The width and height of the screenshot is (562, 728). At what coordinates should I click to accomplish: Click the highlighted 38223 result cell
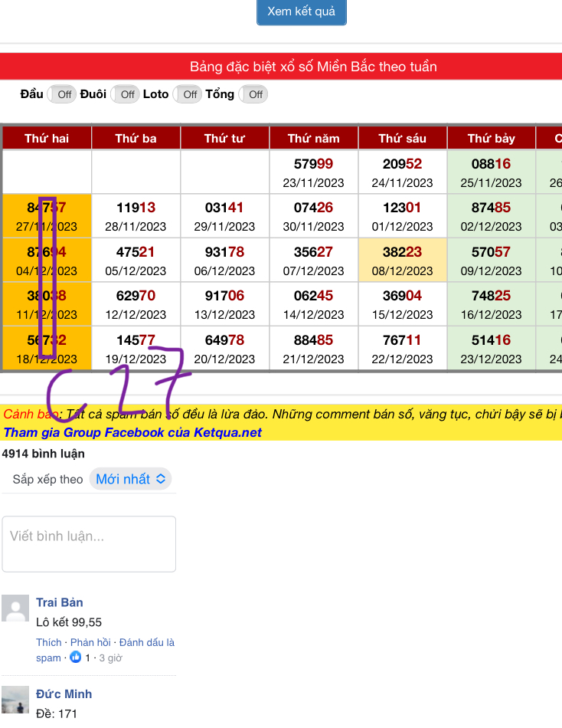pos(402,261)
